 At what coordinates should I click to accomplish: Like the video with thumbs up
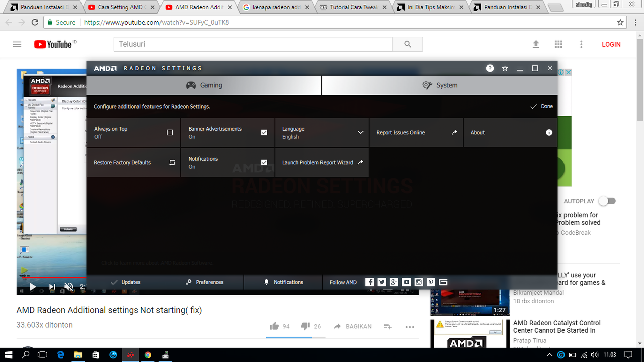coord(274,326)
